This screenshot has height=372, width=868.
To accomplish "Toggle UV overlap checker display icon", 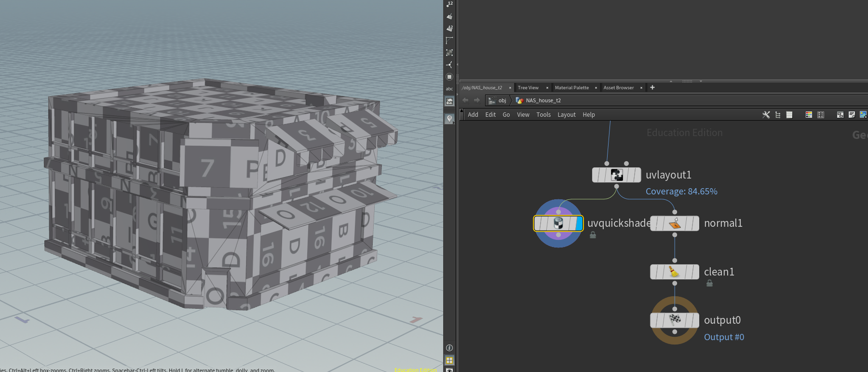I will [x=449, y=53].
